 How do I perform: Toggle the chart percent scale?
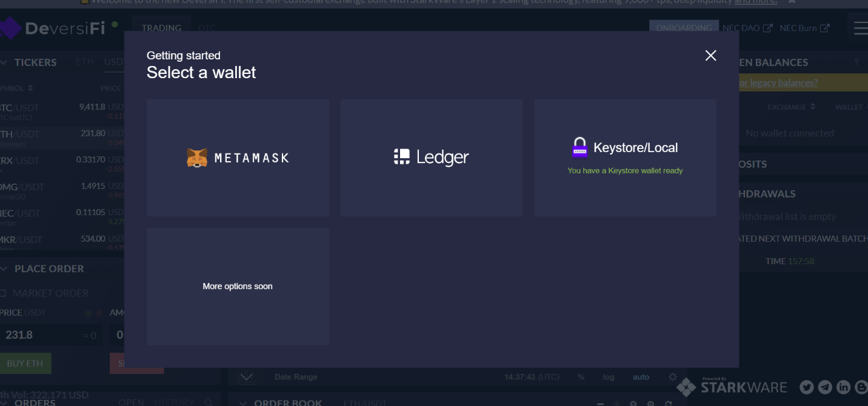[x=581, y=377]
